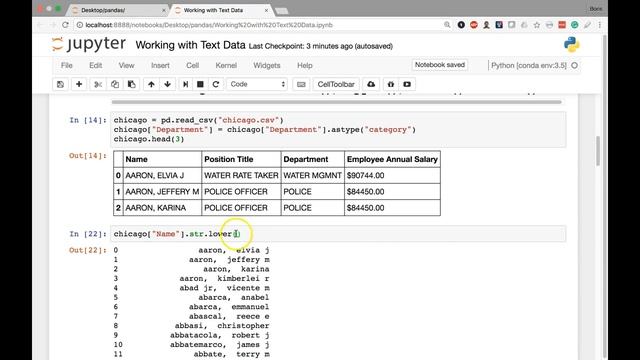Viewport: 640px width, 360px height.
Task: Click the AARON, ELVIA J cell
Action: (x=162, y=176)
